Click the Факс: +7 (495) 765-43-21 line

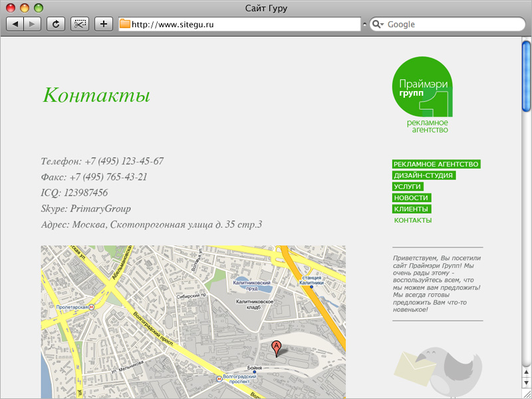[x=94, y=177]
